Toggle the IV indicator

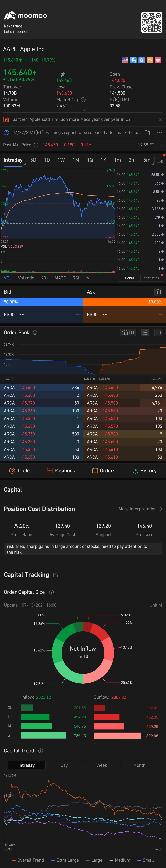pyautogui.click(x=88, y=278)
